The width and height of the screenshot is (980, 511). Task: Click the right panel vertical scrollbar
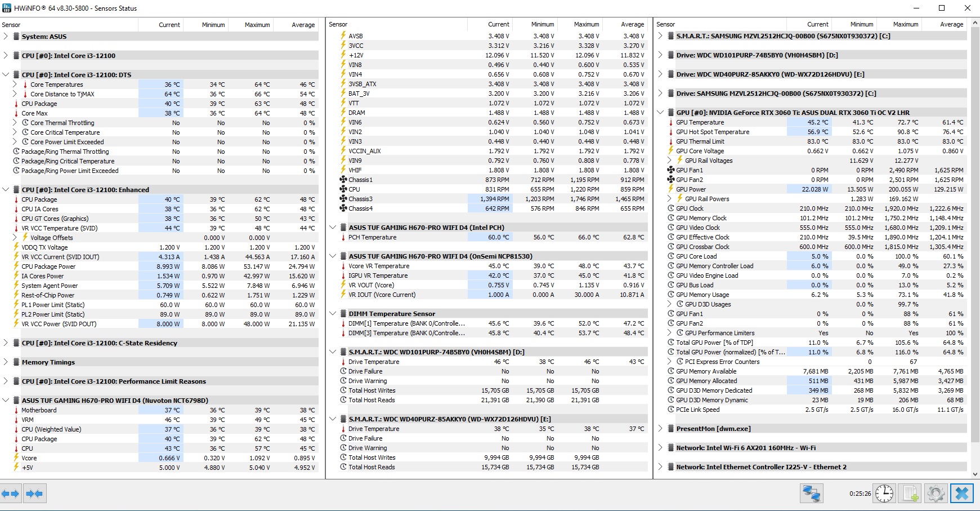coord(975,248)
